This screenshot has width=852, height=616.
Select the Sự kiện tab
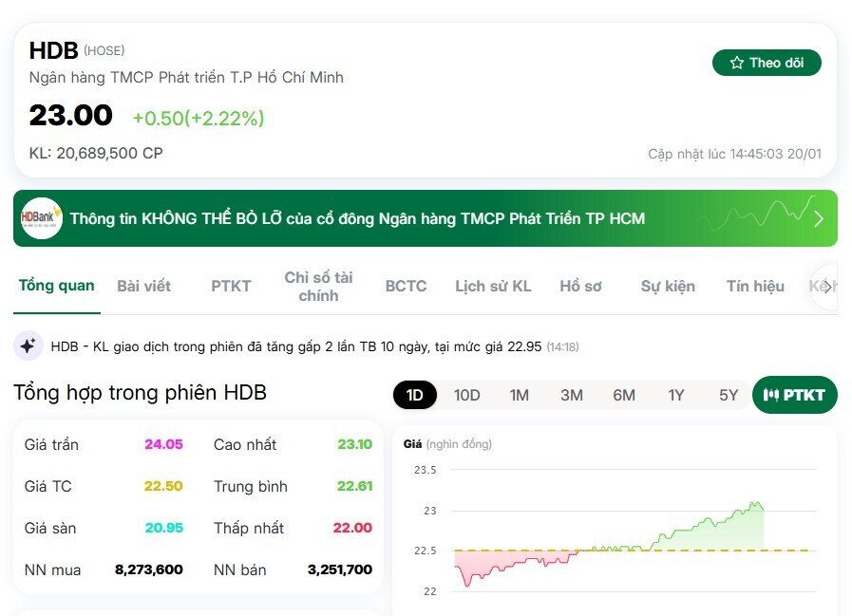668,286
